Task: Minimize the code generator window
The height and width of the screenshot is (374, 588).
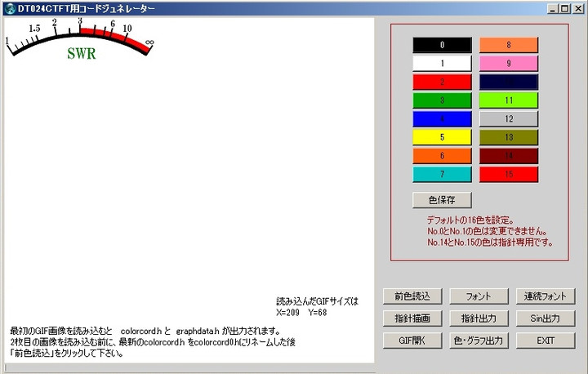Action: pos(552,8)
